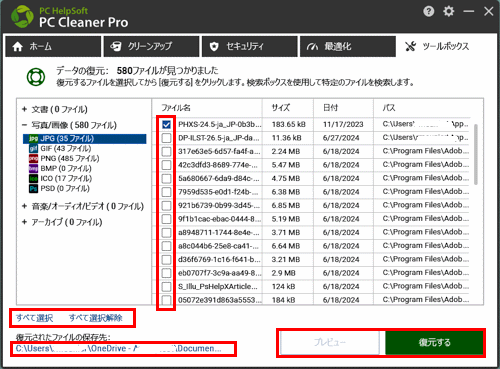Select file name a8c044b6-25e8-ca41
The image size is (500, 369).
click(x=219, y=246)
